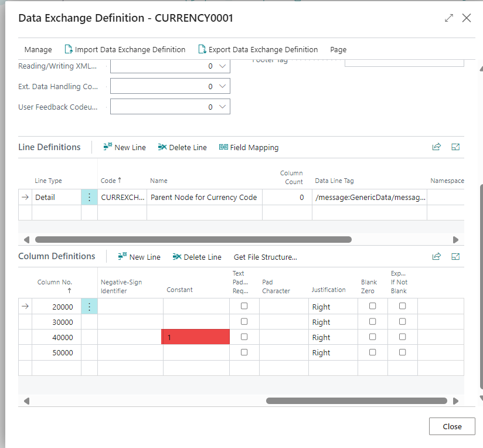The height and width of the screenshot is (448, 483).
Task: Click the Close button
Action: (452, 426)
